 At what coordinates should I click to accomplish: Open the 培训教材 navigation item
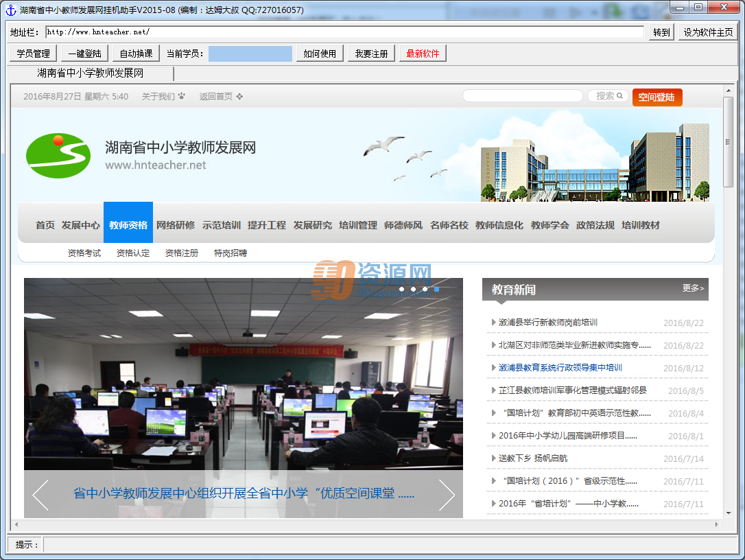tap(641, 225)
